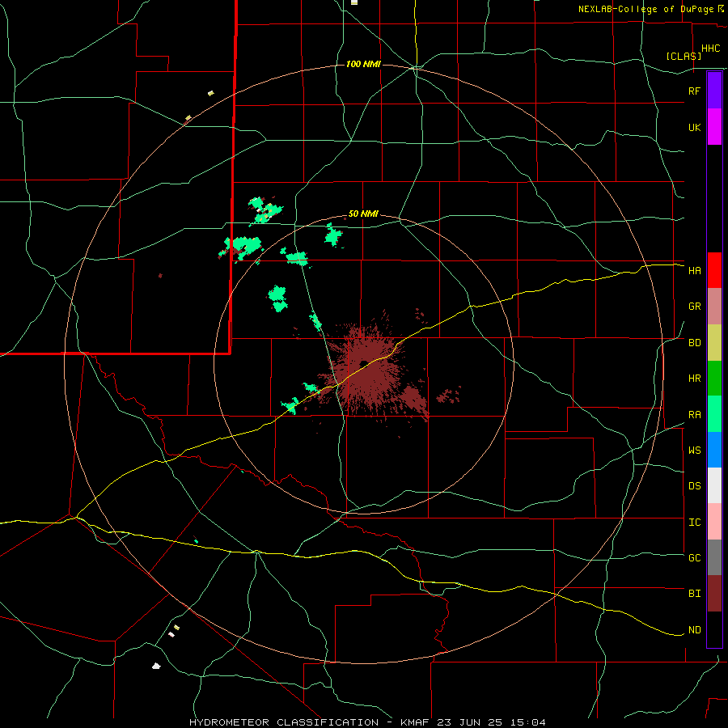The width and height of the screenshot is (728, 728).
Task: Click the light pink IC legend swatch
Action: 714,522
